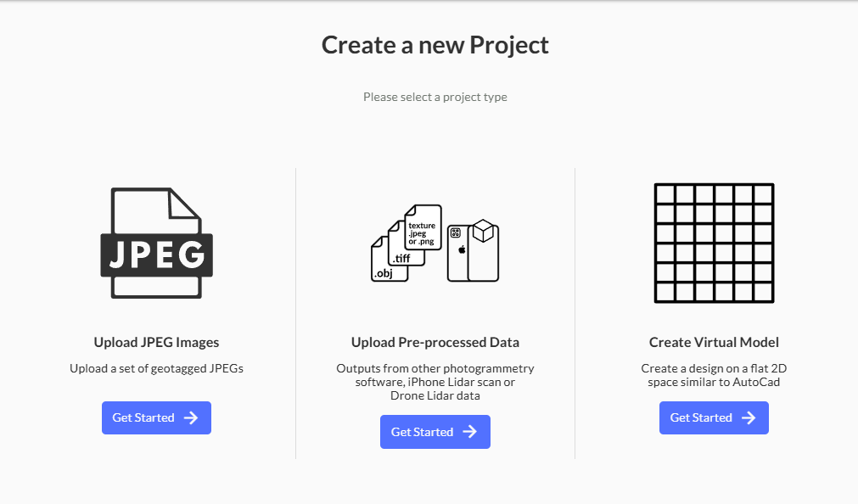Click the 3D cube icon on the phone
The width and height of the screenshot is (858, 504).
[x=483, y=231]
